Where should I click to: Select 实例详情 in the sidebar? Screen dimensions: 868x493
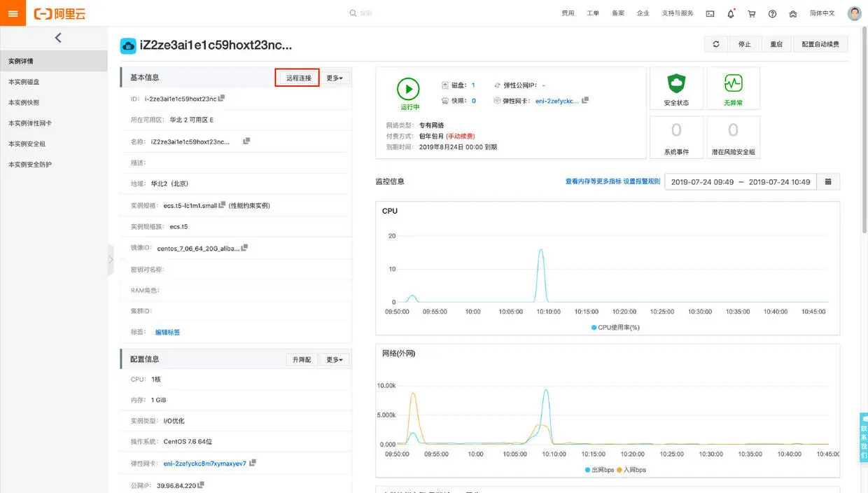click(x=54, y=61)
